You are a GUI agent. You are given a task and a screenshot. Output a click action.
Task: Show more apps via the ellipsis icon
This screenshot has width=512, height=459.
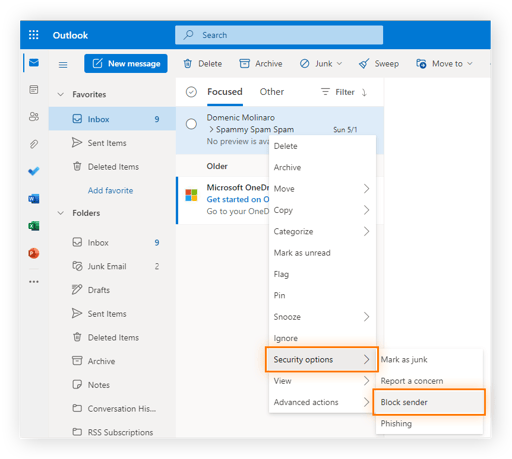[34, 282]
